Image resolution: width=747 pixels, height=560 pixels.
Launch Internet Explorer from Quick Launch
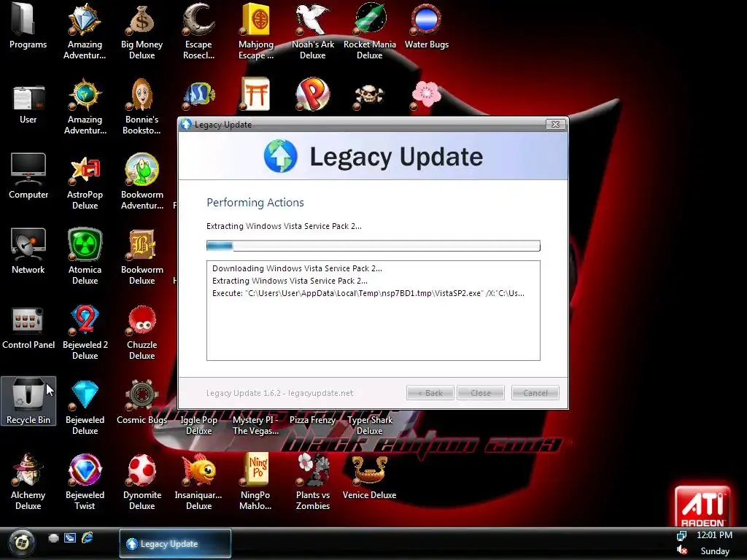point(88,538)
